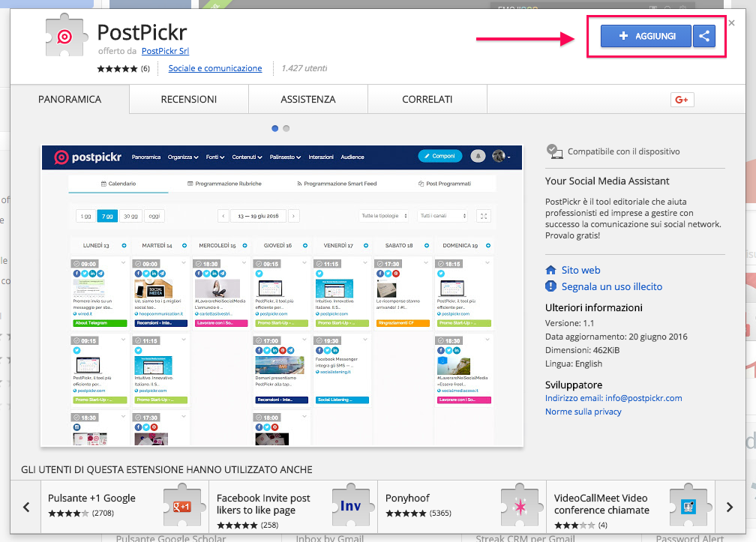Switch to the Assistenza tab
Viewport: 756px width, 542px height.
pyautogui.click(x=308, y=99)
